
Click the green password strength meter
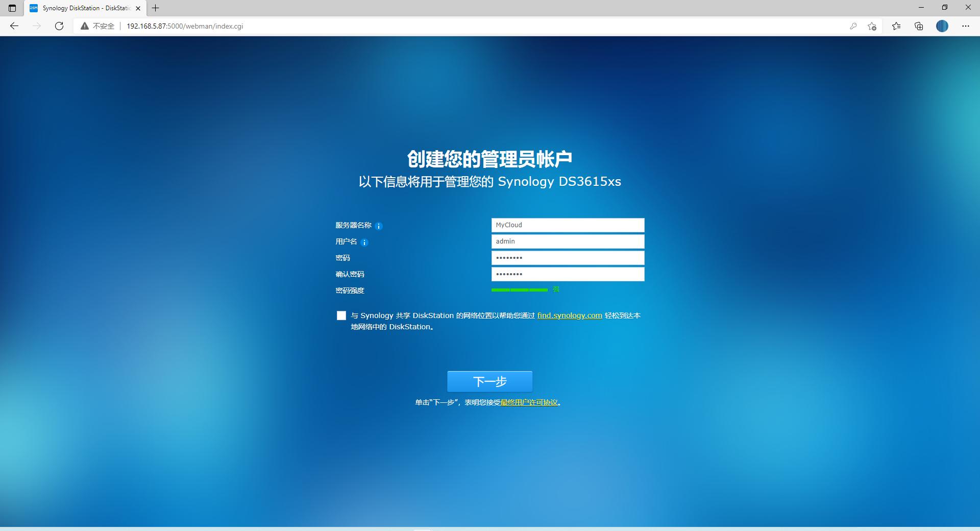pos(520,289)
